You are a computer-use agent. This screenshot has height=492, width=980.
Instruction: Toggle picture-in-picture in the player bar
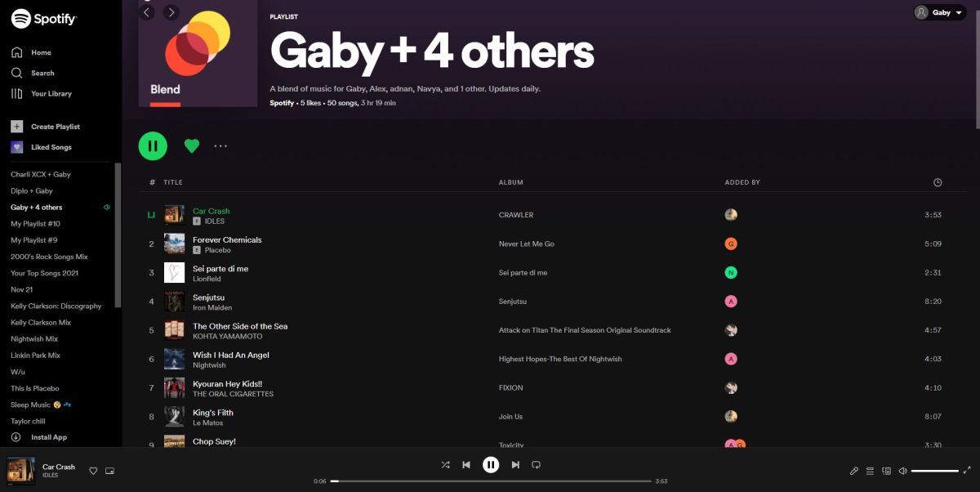(x=109, y=471)
